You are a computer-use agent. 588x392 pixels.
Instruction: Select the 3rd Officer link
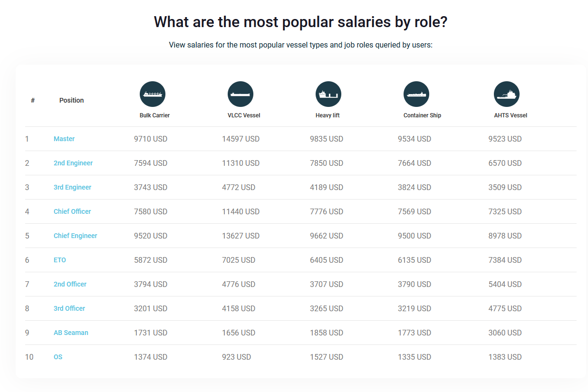(x=69, y=308)
